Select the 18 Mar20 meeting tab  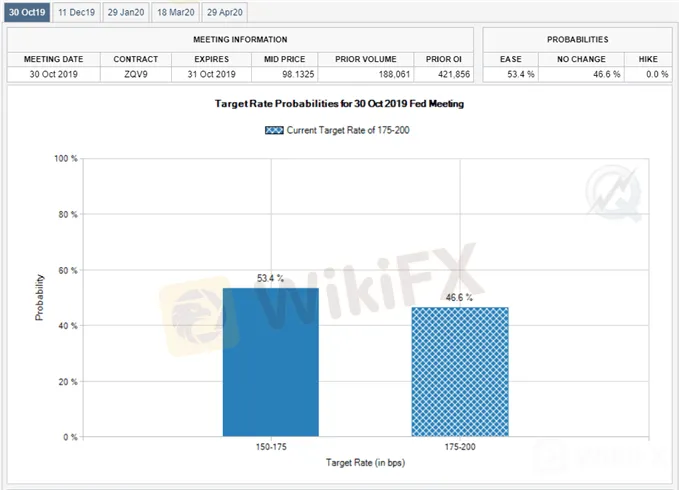(x=175, y=13)
